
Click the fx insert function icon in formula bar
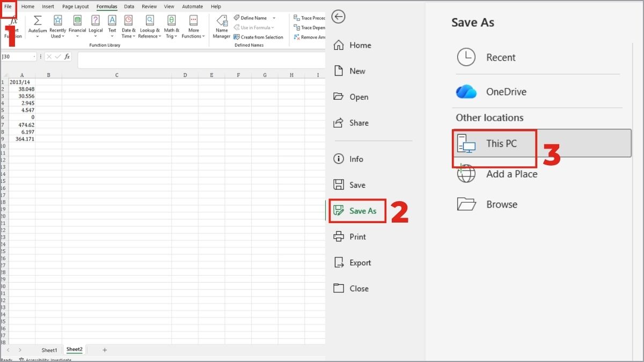67,56
